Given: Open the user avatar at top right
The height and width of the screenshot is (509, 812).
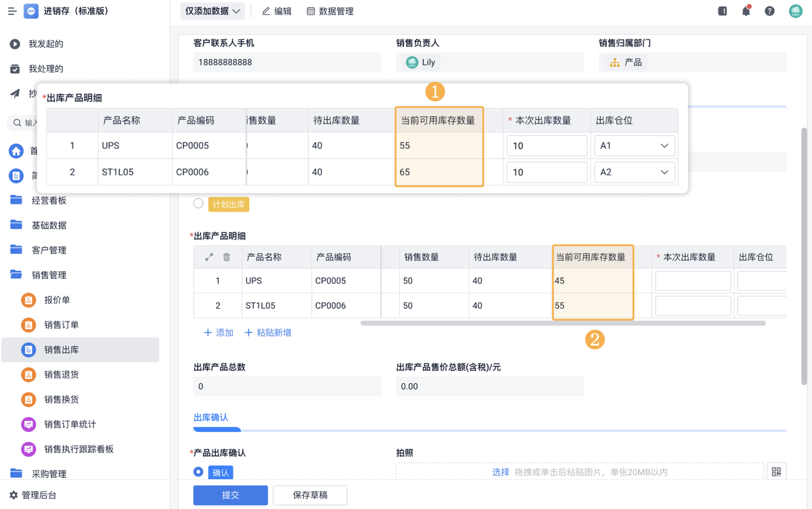Looking at the screenshot, I should tap(795, 11).
